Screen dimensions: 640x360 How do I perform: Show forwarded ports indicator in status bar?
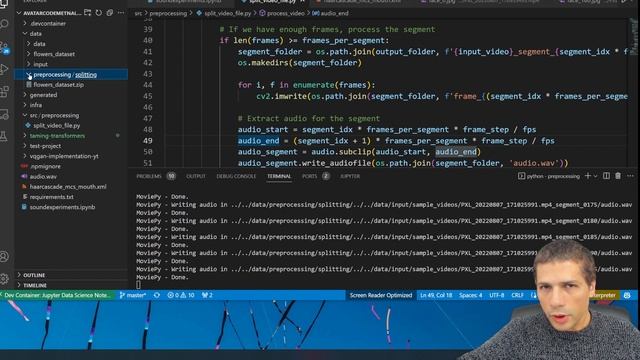click(x=207, y=295)
